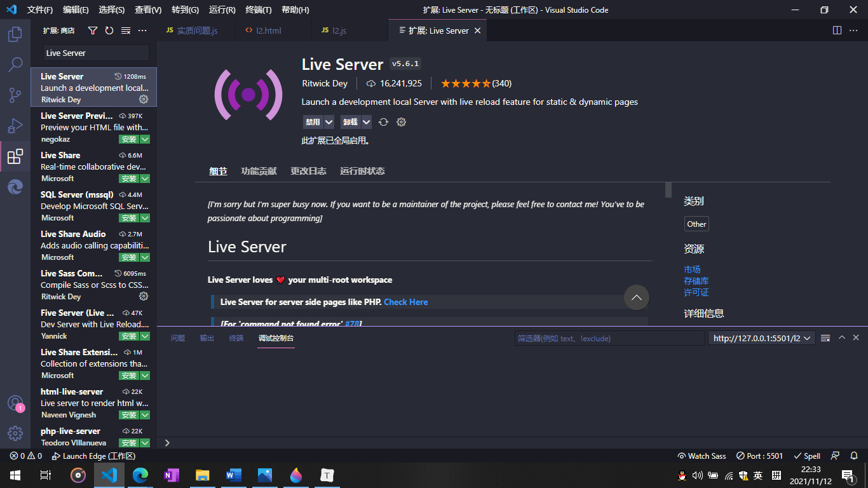Open Live Server extension settings gear
This screenshot has height=488, width=868.
click(144, 99)
